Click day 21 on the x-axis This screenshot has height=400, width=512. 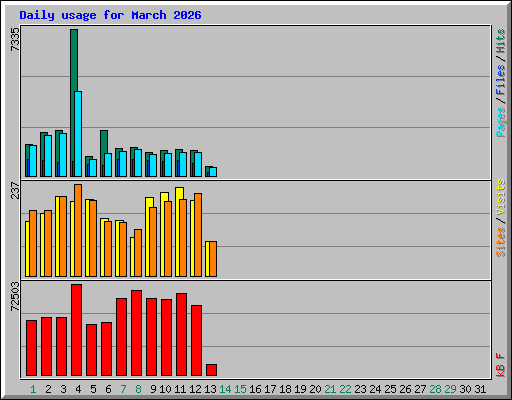[330, 389]
